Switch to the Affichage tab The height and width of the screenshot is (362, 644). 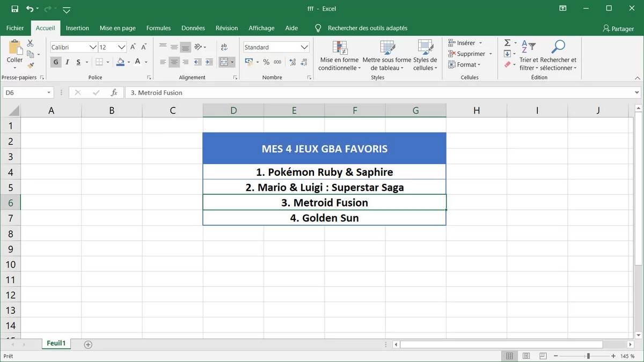tap(261, 28)
